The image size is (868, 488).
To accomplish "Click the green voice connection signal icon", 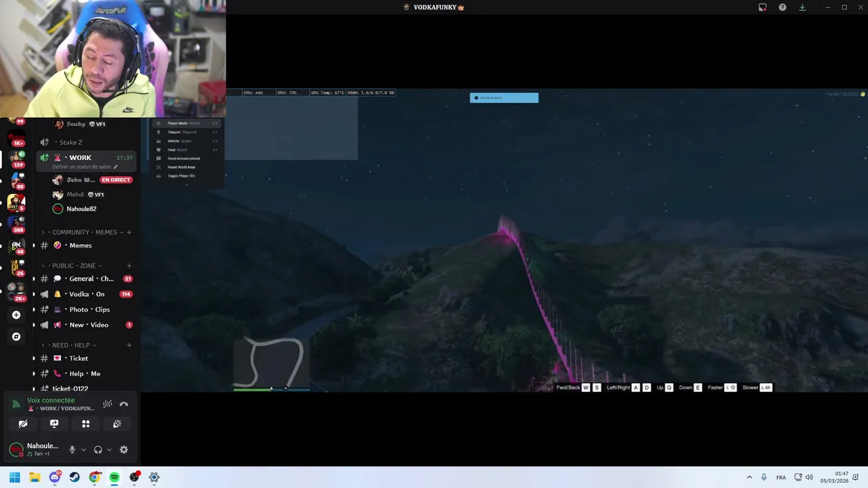I will (16, 404).
